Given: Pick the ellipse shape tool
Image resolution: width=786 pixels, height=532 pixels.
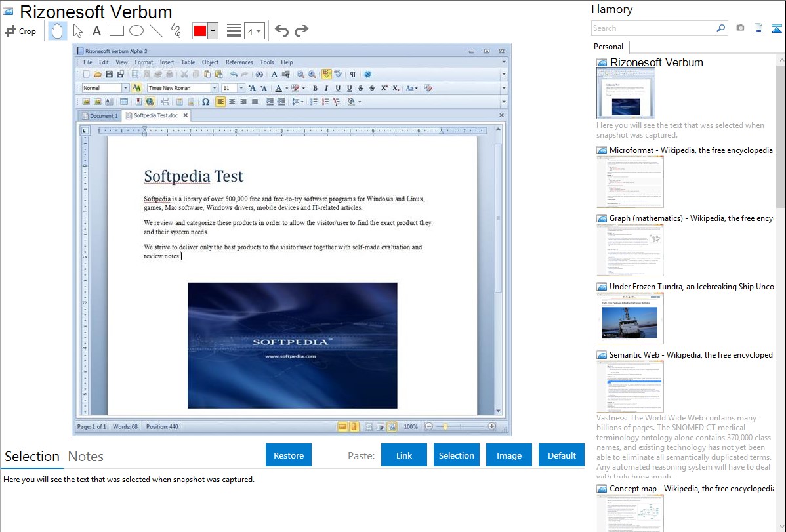Looking at the screenshot, I should [136, 31].
